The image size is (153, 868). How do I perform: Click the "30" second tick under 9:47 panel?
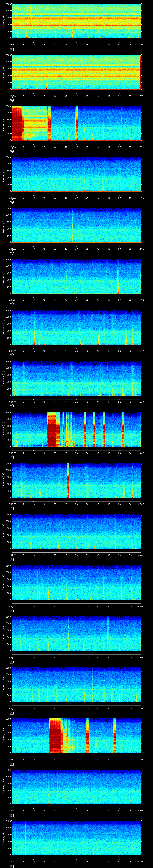(x=76, y=555)
